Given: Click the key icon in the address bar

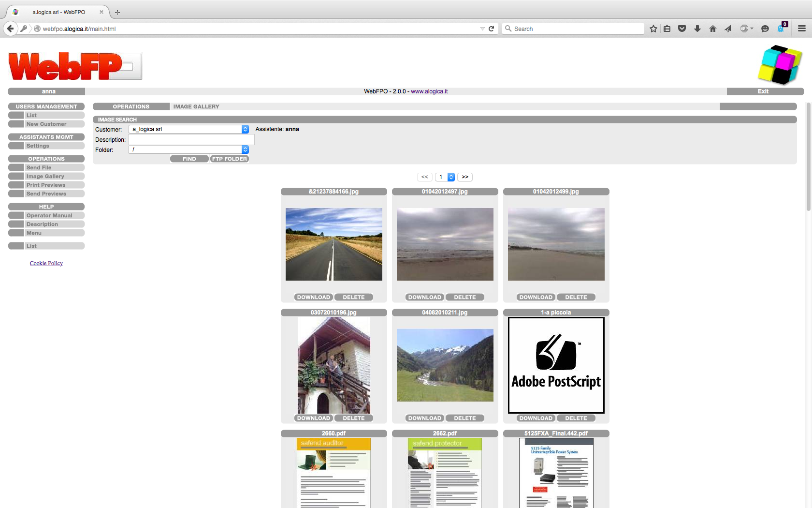Looking at the screenshot, I should pyautogui.click(x=24, y=29).
